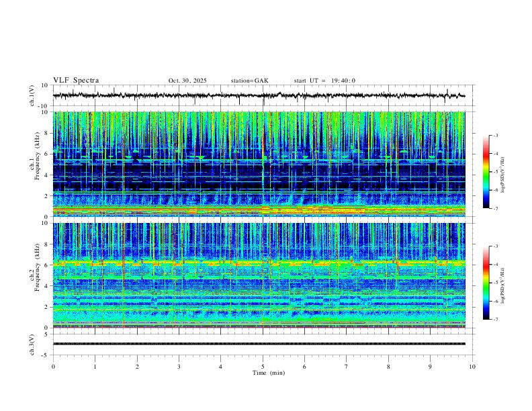Click the "station=GAK" header label
The width and height of the screenshot is (532, 411).
[249, 81]
